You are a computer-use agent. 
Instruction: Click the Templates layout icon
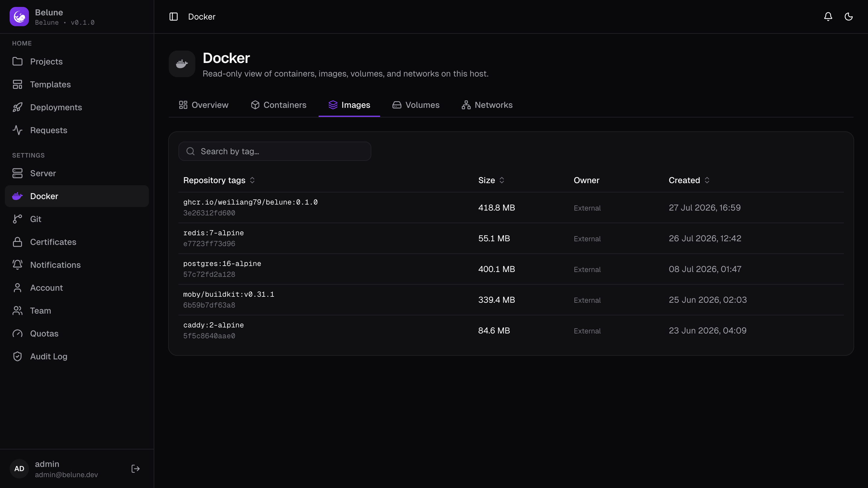point(17,84)
